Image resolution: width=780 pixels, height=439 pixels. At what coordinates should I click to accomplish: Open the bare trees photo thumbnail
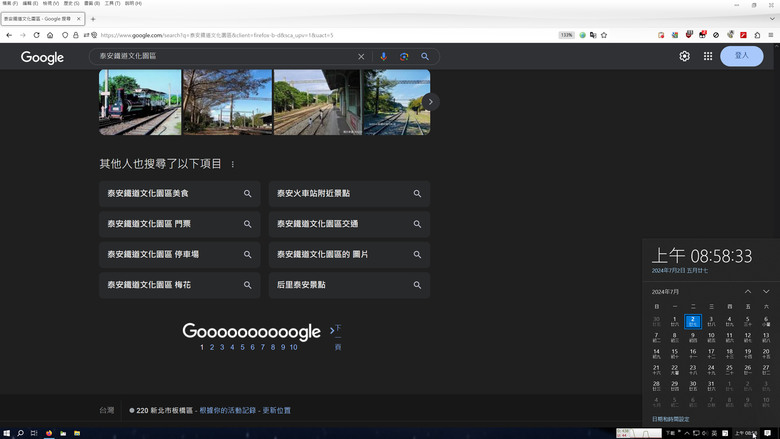[228, 102]
